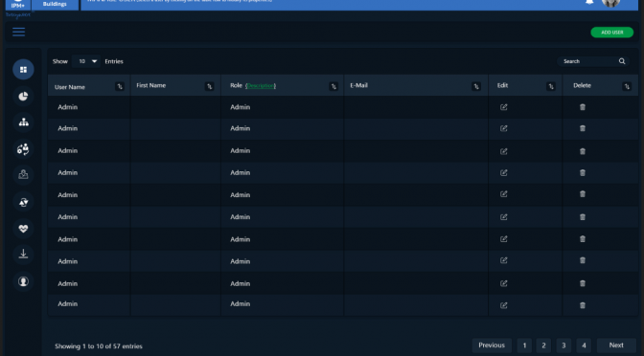Screen dimensions: 644x356
Task: Delete the user in the first table row
Action: click(x=583, y=107)
